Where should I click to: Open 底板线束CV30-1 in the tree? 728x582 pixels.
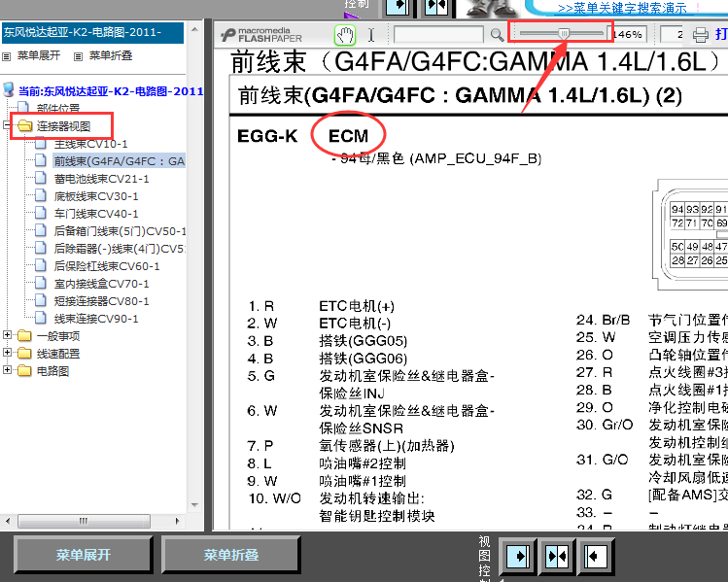click(96, 196)
